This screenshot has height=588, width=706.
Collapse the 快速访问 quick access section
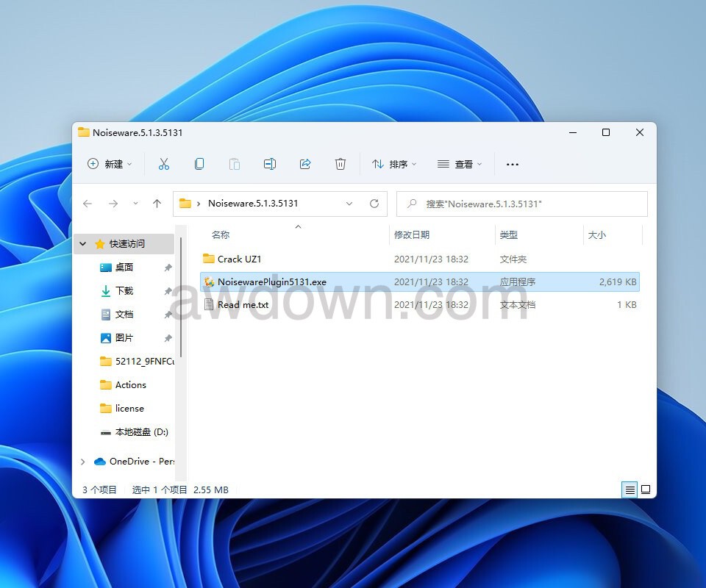coord(82,244)
